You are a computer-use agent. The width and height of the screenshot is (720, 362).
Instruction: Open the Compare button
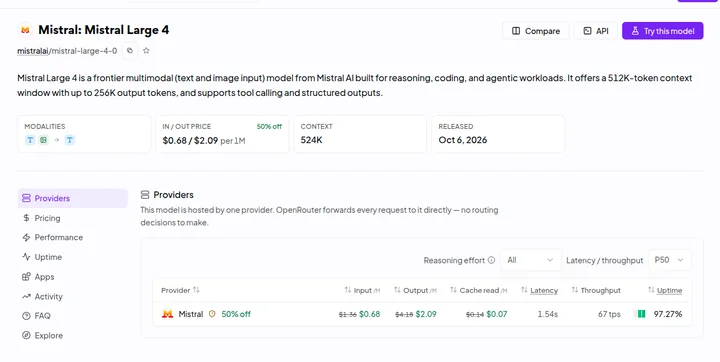(x=535, y=31)
